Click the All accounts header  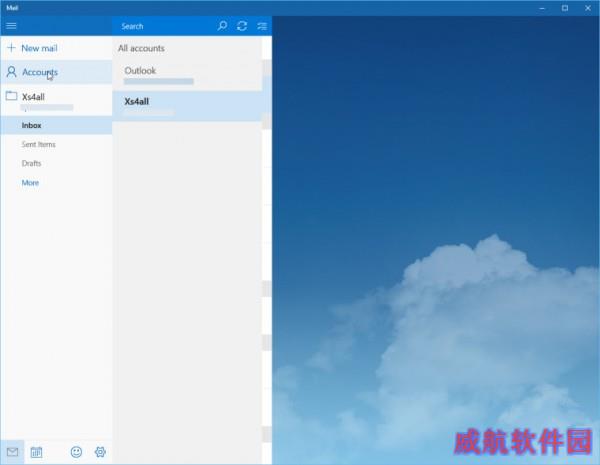click(141, 48)
